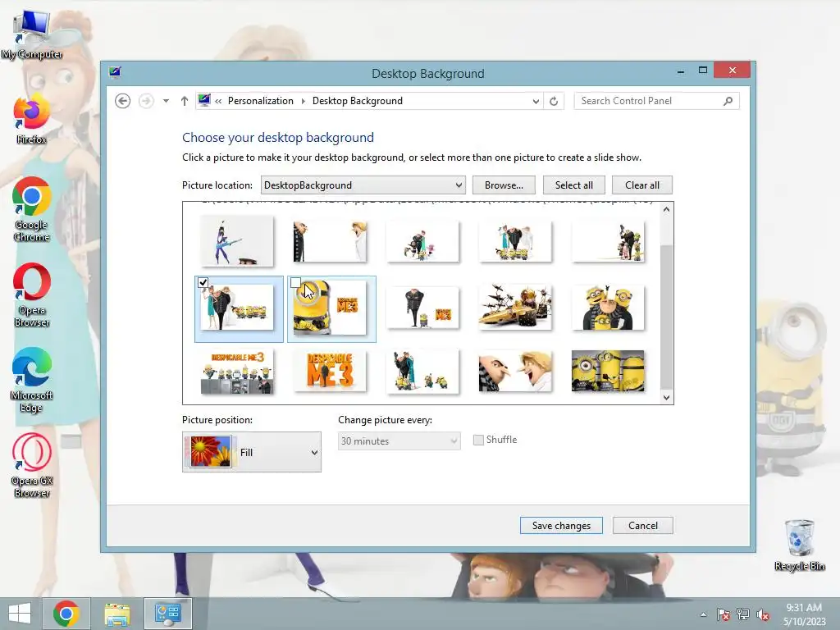Open the Recycle Bin
Image resolution: width=840 pixels, height=630 pixels.
pyautogui.click(x=799, y=545)
